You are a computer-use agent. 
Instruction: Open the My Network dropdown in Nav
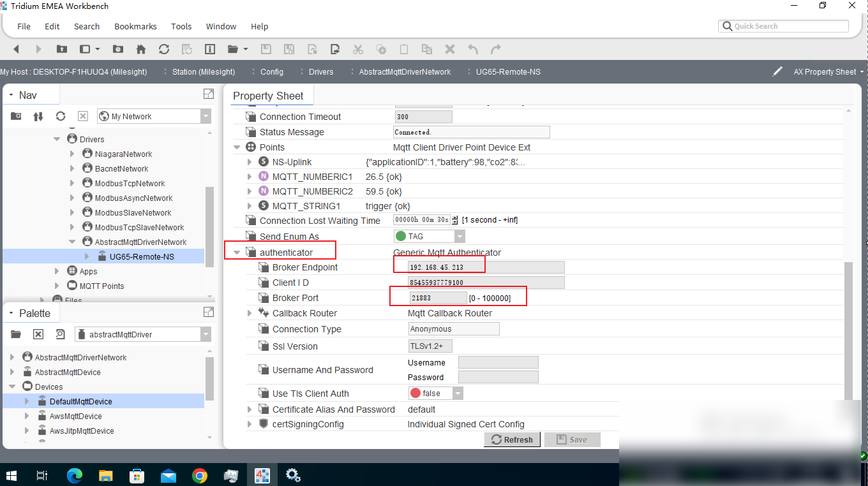point(206,116)
